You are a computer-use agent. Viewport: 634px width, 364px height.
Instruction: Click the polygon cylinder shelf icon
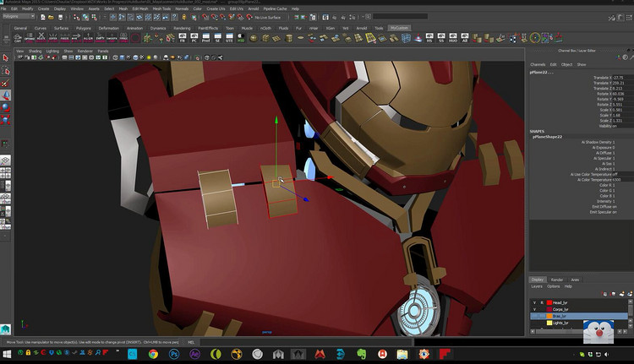coord(289,38)
